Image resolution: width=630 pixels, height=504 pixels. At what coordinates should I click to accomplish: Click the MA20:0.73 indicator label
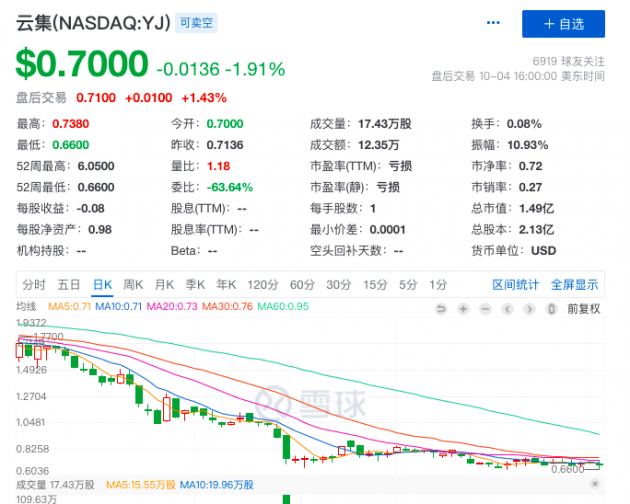[x=172, y=307]
